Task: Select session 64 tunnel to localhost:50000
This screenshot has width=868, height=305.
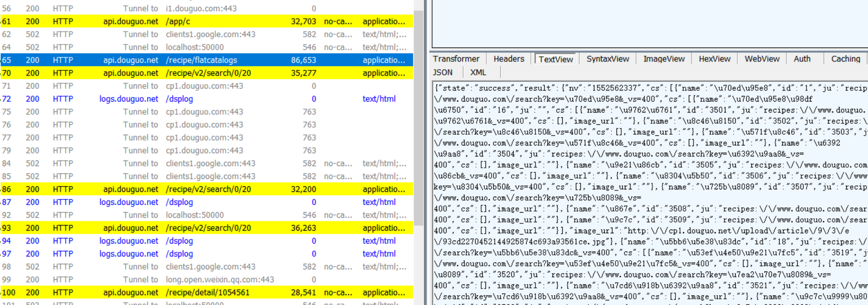Action: click(x=207, y=47)
